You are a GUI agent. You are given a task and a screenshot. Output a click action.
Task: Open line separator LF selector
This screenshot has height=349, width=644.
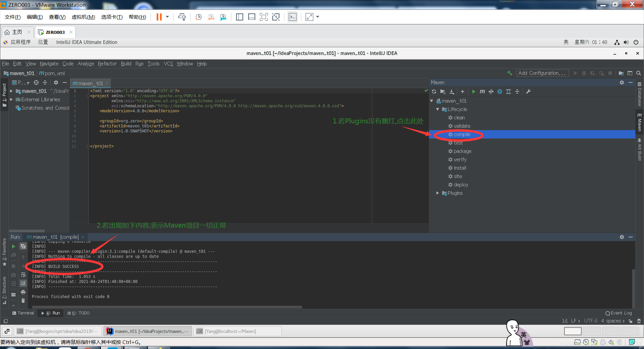click(x=575, y=321)
